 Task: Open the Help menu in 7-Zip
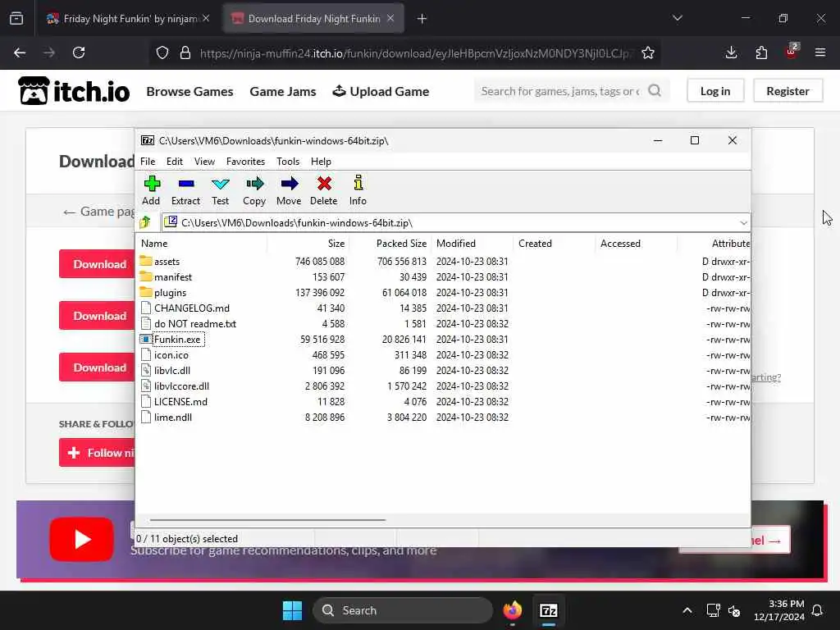point(321,162)
